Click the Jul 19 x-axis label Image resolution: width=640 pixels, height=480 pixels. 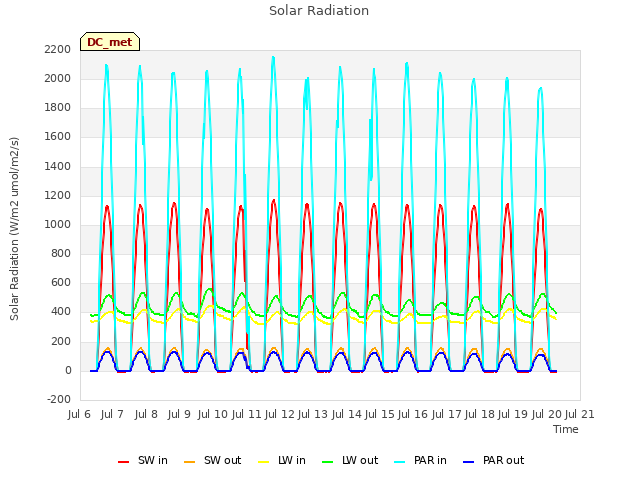(x=512, y=414)
